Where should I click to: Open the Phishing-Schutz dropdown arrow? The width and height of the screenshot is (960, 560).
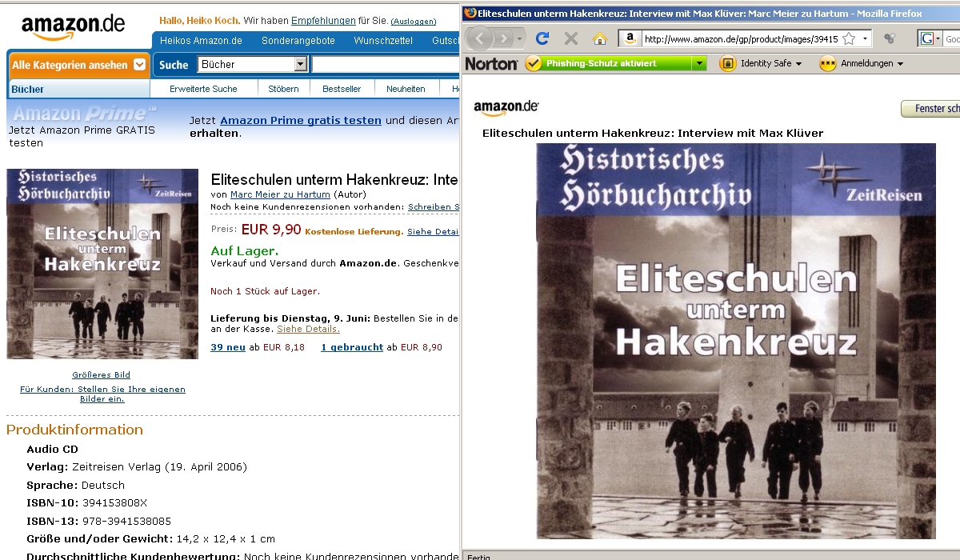pyautogui.click(x=700, y=63)
